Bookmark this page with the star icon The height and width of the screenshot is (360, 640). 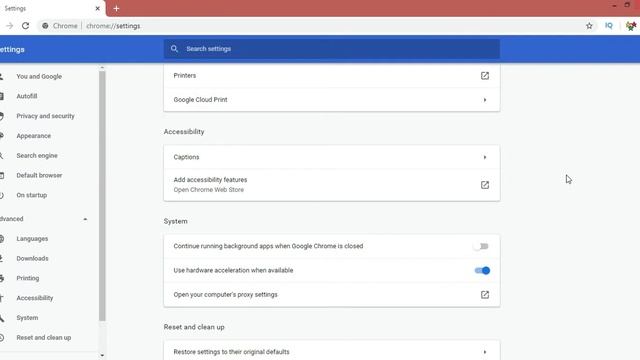589,26
